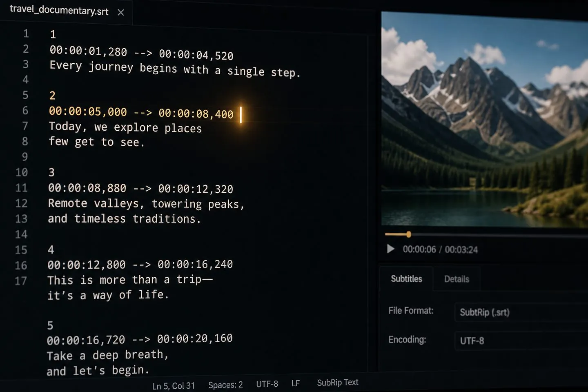The width and height of the screenshot is (588, 392).
Task: Click line number 17 in the gutter
Action: [x=21, y=281]
